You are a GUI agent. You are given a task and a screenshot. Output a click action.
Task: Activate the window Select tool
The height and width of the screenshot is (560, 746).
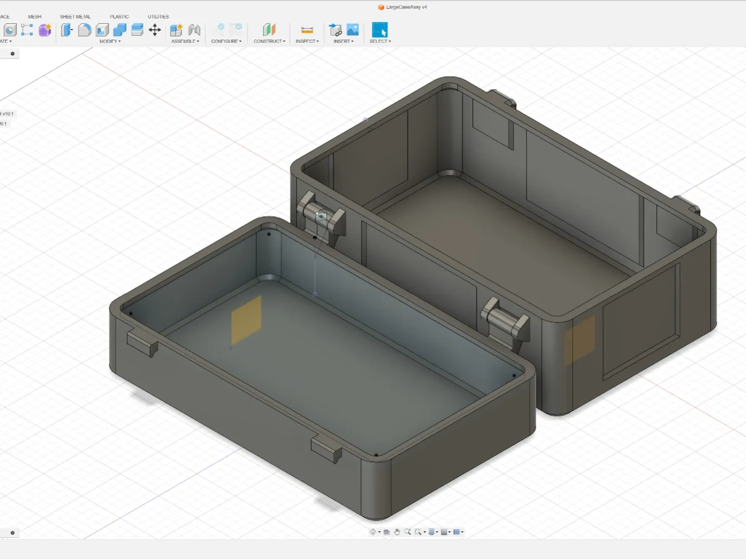coord(380,30)
